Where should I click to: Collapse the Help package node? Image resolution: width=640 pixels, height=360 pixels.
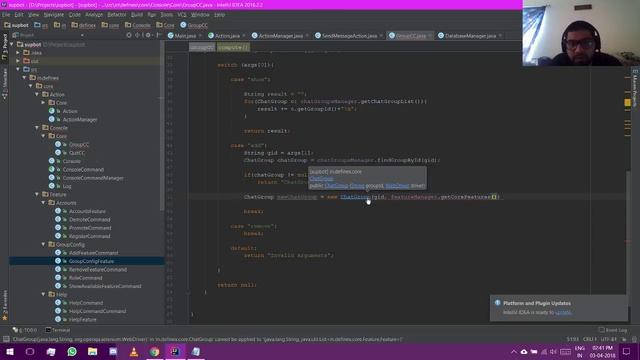point(44,294)
